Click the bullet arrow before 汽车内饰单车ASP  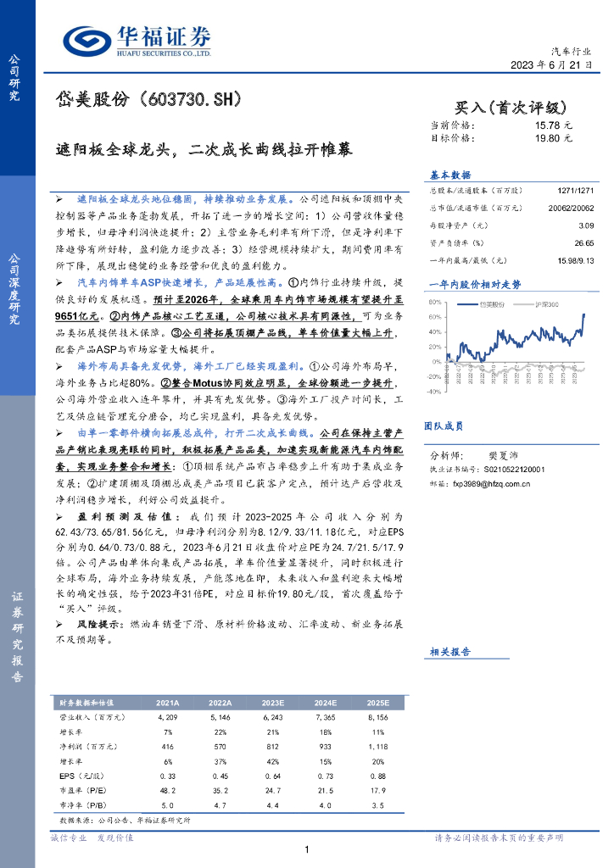tap(59, 283)
